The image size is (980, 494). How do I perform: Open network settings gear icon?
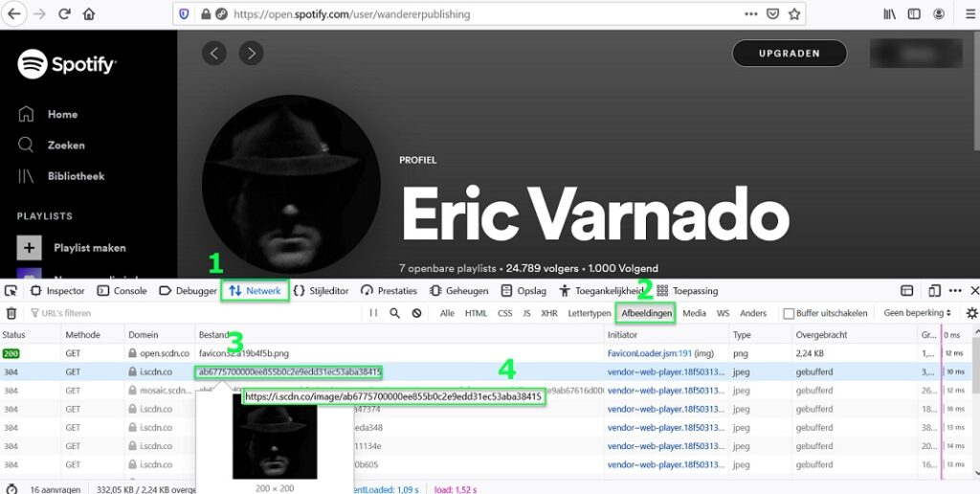click(971, 313)
